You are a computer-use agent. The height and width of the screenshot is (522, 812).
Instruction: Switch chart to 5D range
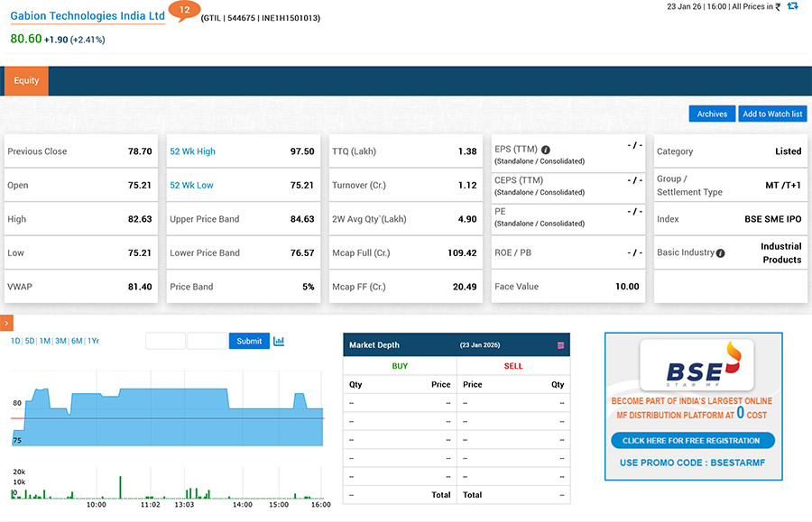30,341
